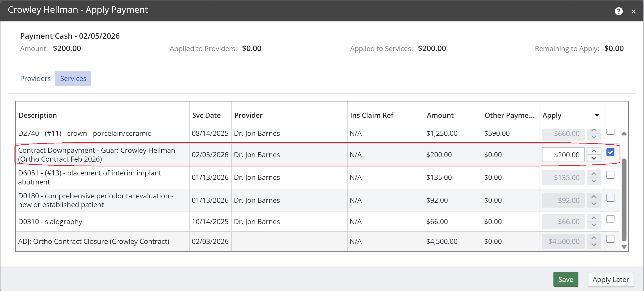The image size is (644, 291).
Task: Check the D6051 interim implant abutment checkbox
Action: point(610,175)
